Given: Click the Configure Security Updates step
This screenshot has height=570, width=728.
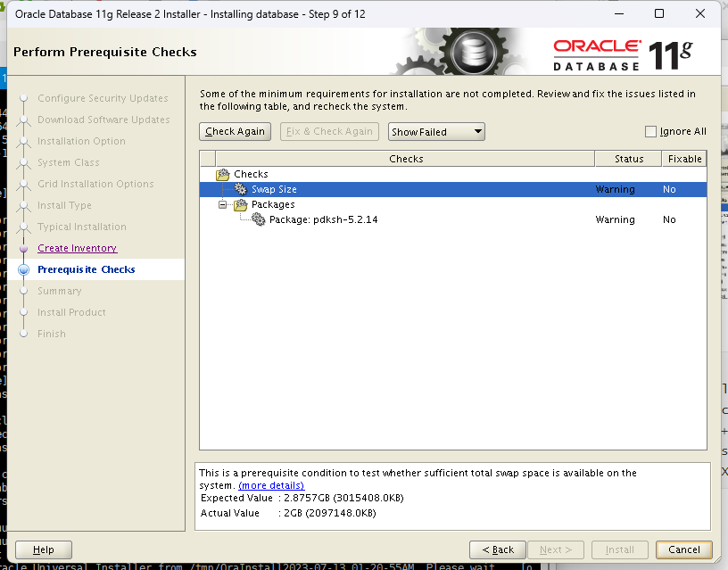Looking at the screenshot, I should [103, 98].
